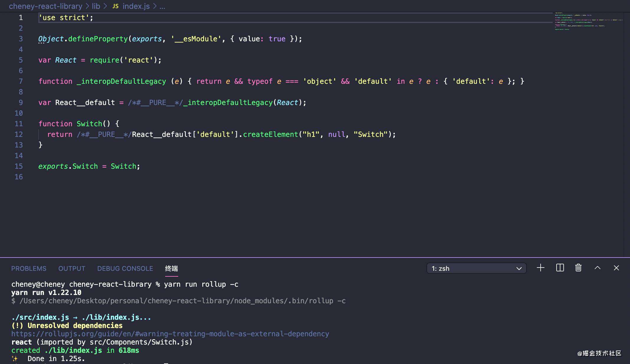Click createElement call on line 12
Image resolution: width=630 pixels, height=364 pixels.
[270, 134]
